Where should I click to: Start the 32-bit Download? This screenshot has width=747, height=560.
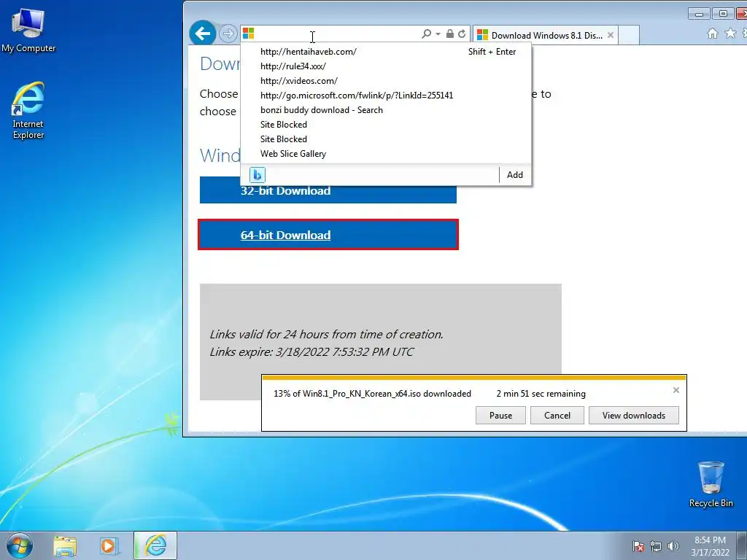click(328, 190)
